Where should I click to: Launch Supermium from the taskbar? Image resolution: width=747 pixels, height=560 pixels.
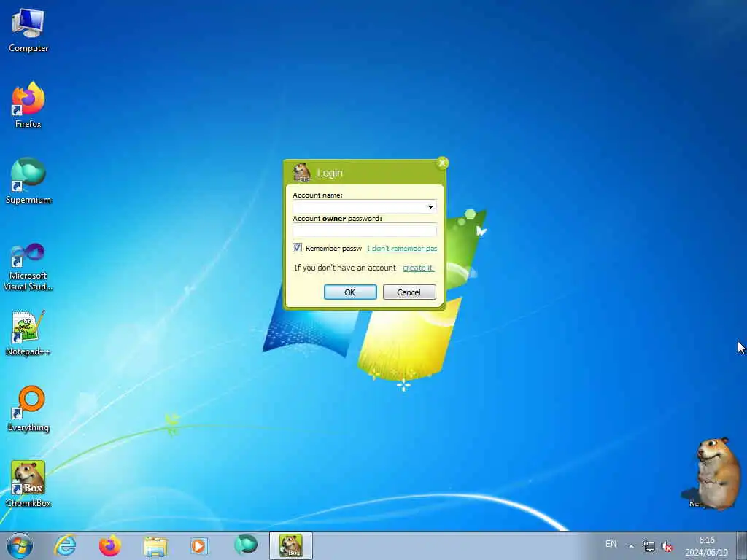pos(246,545)
